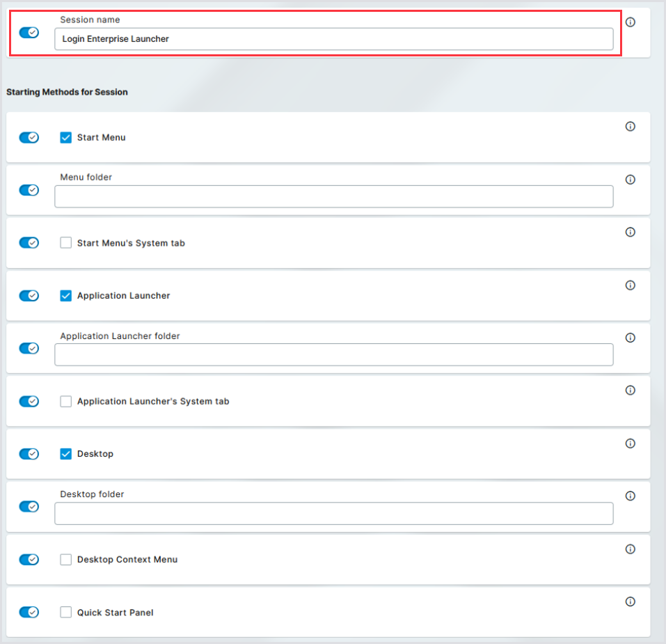Click the info icon for Session name
This screenshot has height=644, width=666.
[x=630, y=22]
